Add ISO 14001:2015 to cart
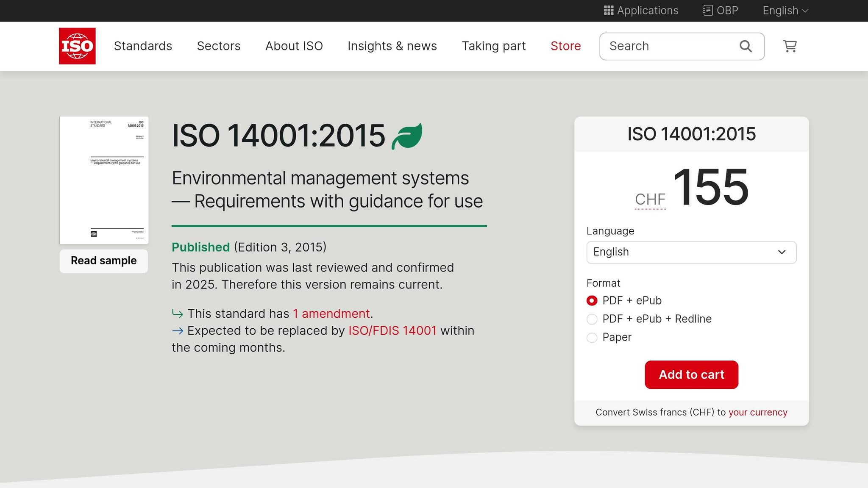The height and width of the screenshot is (488, 868). [691, 374]
